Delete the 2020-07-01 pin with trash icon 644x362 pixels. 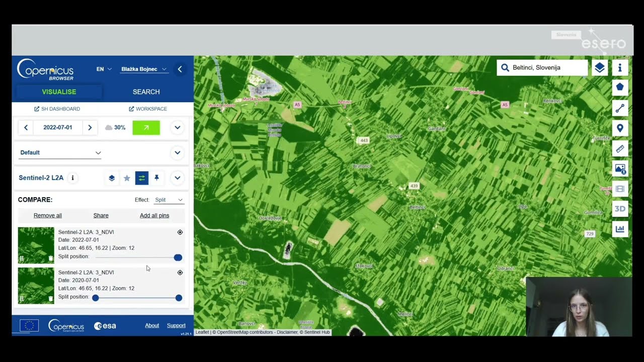[51, 299]
